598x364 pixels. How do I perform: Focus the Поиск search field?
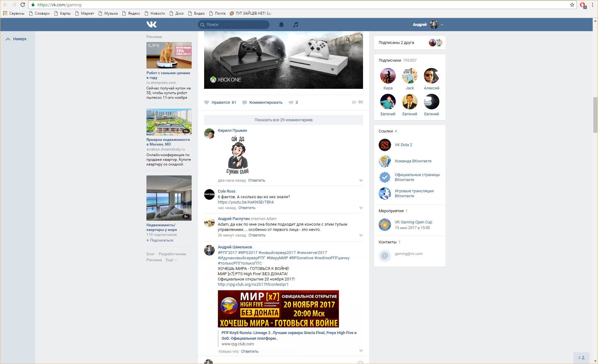(234, 24)
